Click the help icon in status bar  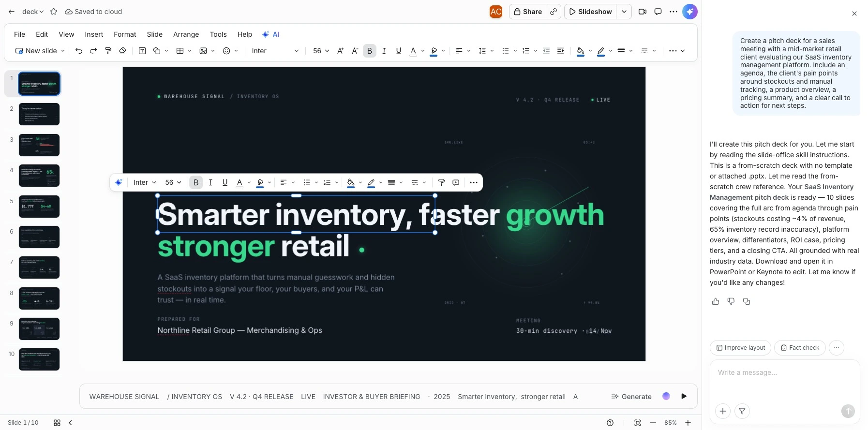pyautogui.click(x=610, y=423)
